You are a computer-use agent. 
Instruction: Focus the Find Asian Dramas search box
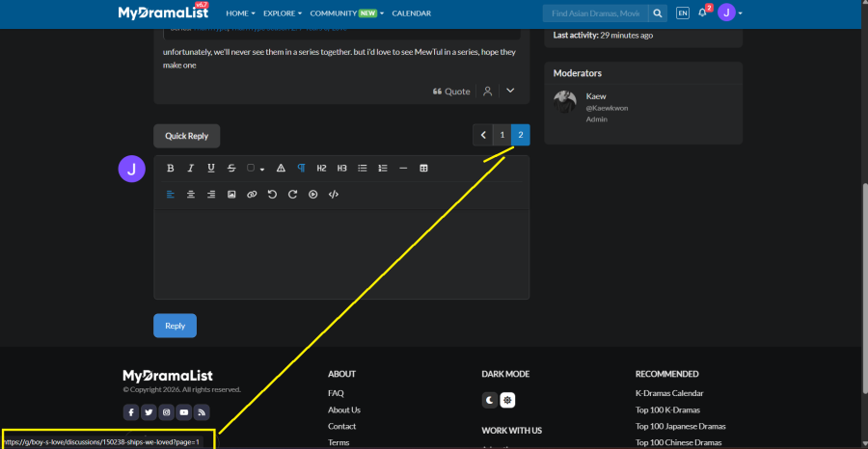pos(596,13)
